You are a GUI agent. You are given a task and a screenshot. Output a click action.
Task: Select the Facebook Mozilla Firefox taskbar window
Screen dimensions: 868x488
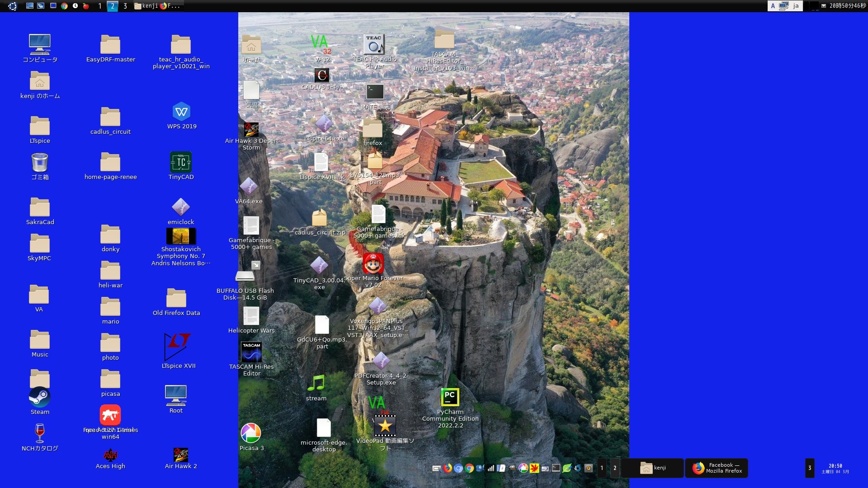(717, 468)
